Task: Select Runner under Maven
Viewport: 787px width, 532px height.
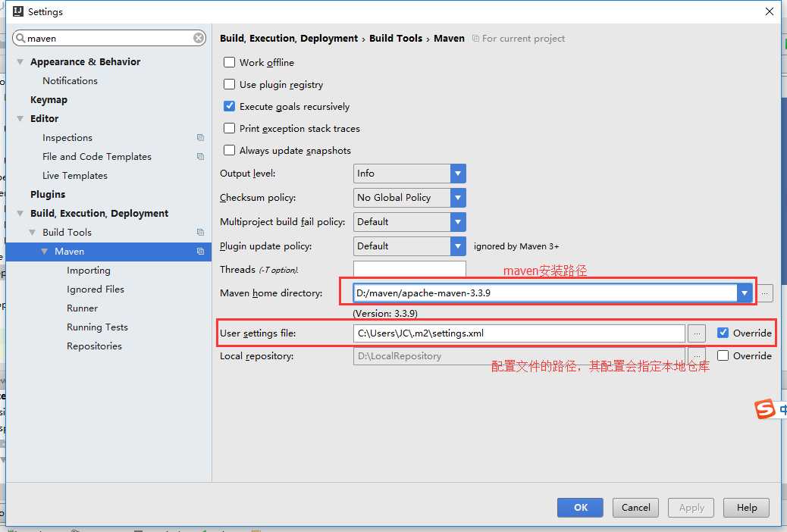Action: pyautogui.click(x=83, y=308)
